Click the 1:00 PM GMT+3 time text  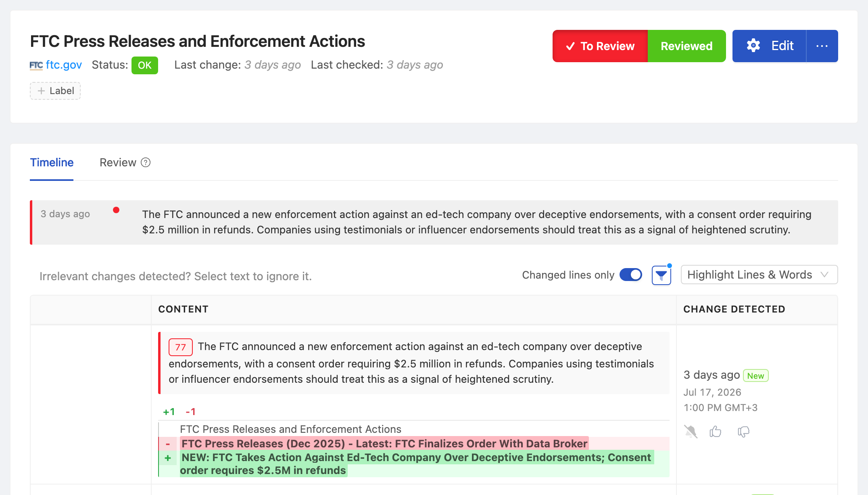[x=721, y=408]
